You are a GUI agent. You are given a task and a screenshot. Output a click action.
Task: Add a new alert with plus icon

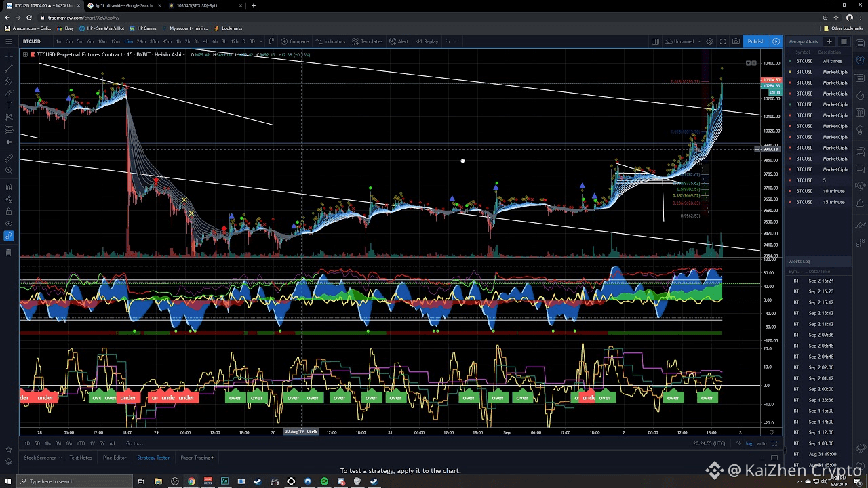coord(829,41)
